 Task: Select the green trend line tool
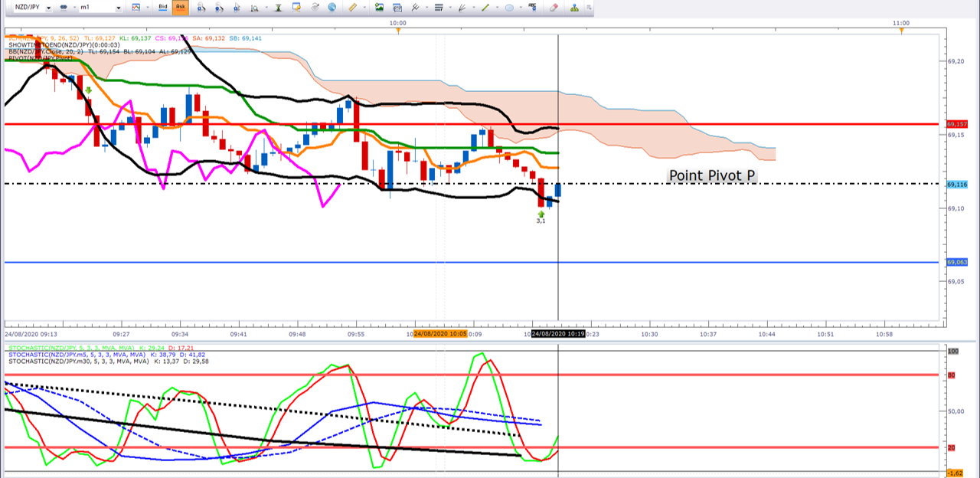coord(485,7)
